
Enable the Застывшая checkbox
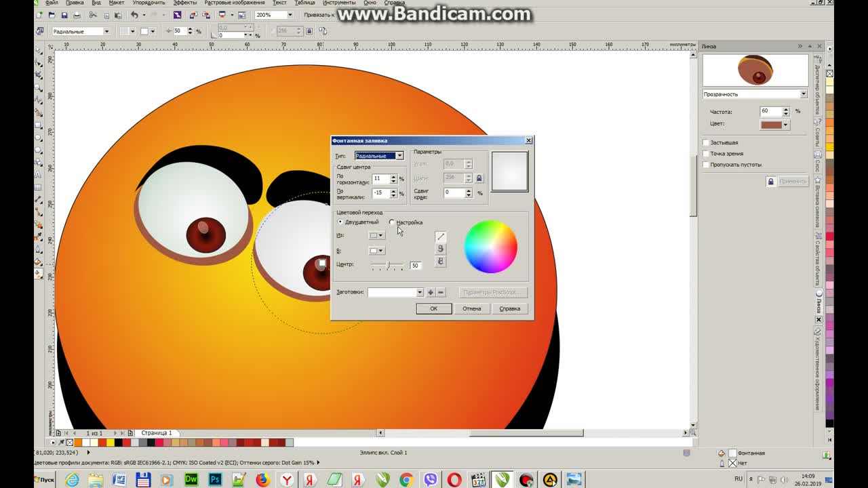(706, 143)
